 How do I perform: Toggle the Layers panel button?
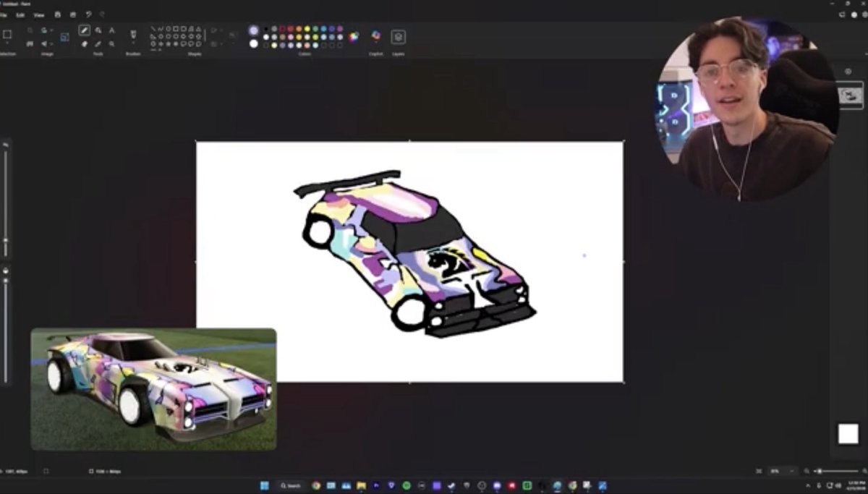click(398, 37)
